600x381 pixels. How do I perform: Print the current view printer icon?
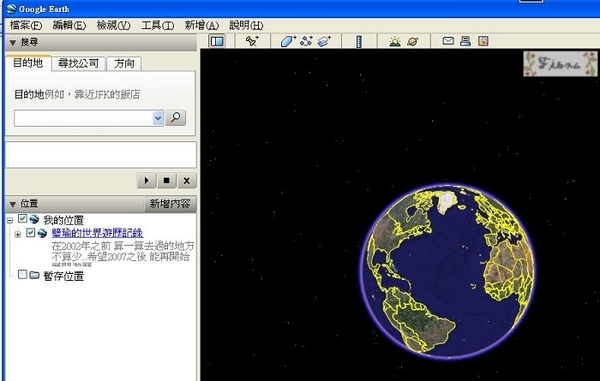click(x=465, y=41)
